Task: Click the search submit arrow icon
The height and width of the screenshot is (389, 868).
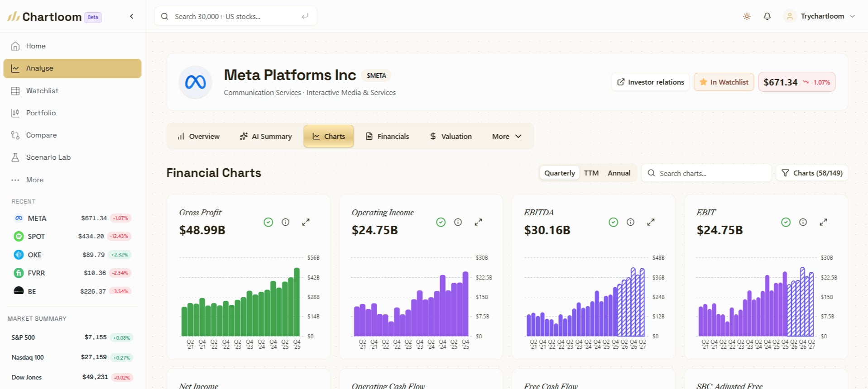Action: pyautogui.click(x=305, y=16)
